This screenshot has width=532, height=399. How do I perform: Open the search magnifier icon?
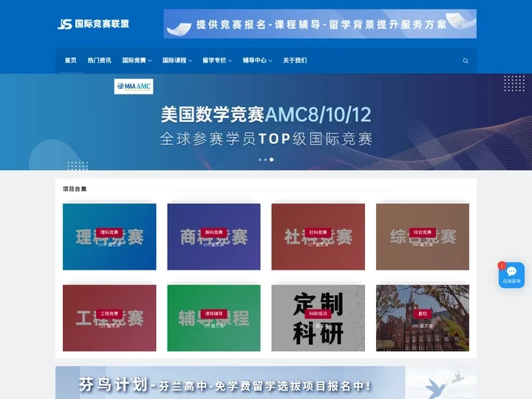click(x=465, y=61)
